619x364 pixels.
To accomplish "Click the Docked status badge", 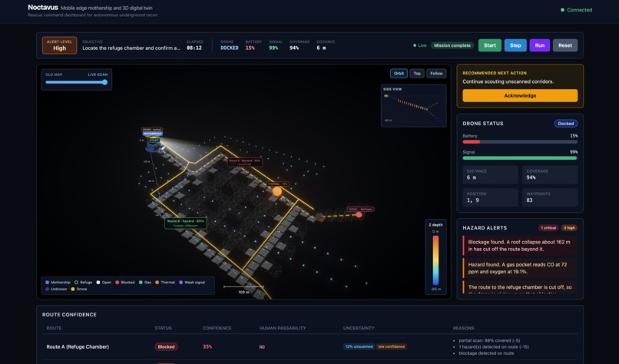I will [566, 124].
